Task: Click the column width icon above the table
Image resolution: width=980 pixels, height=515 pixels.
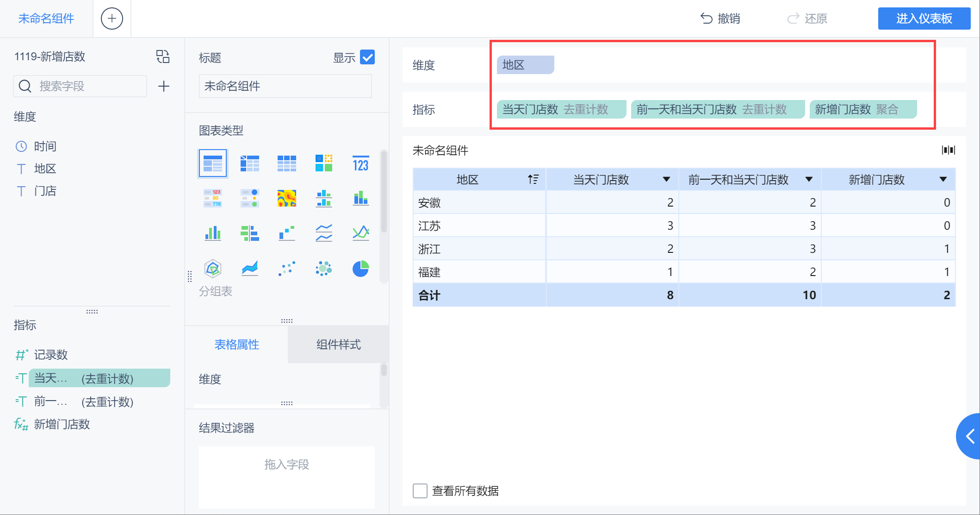Action: point(948,150)
